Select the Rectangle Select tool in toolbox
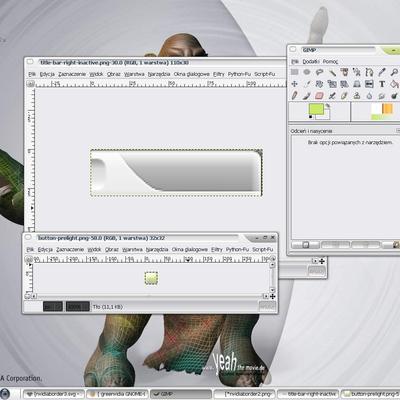 tap(294, 72)
